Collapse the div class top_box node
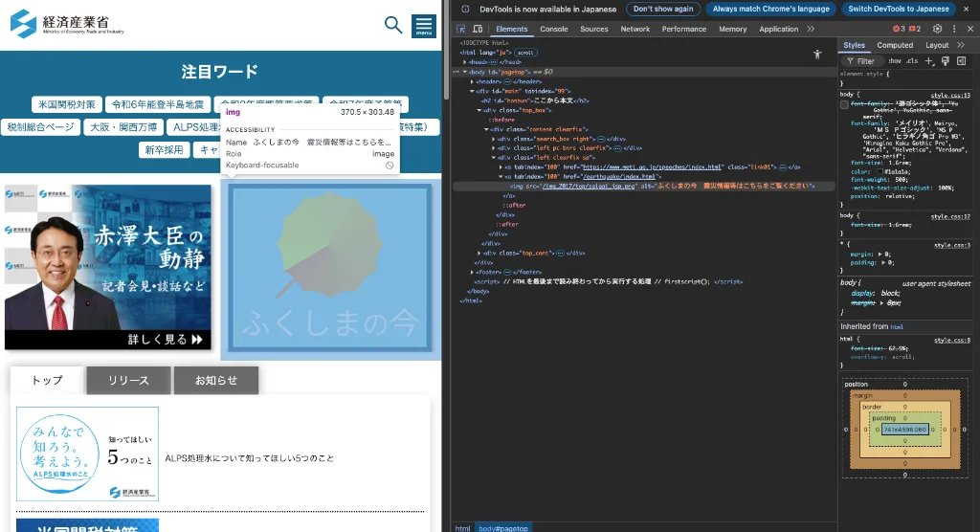Screen dimensions: 980x532 [x=479, y=110]
